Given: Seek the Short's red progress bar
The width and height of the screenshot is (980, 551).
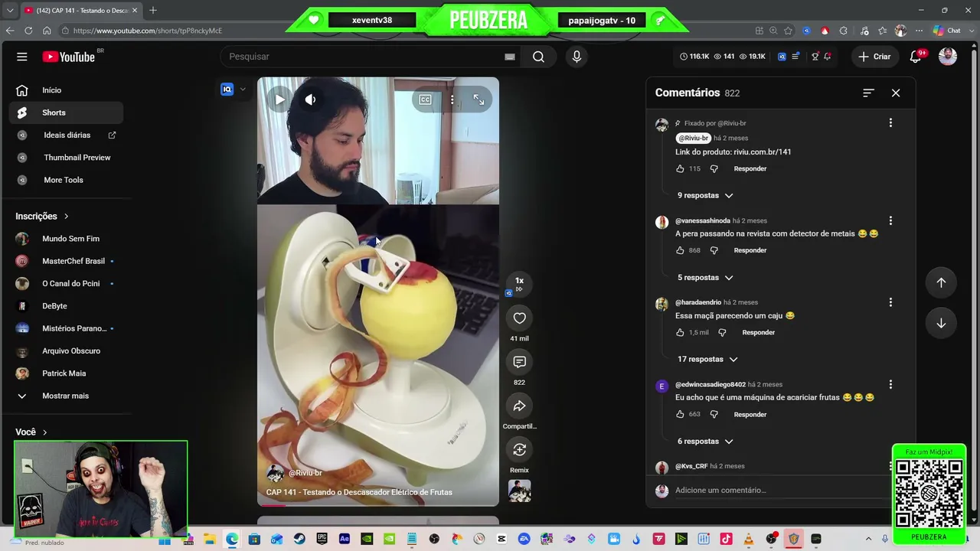Looking at the screenshot, I should (378, 504).
